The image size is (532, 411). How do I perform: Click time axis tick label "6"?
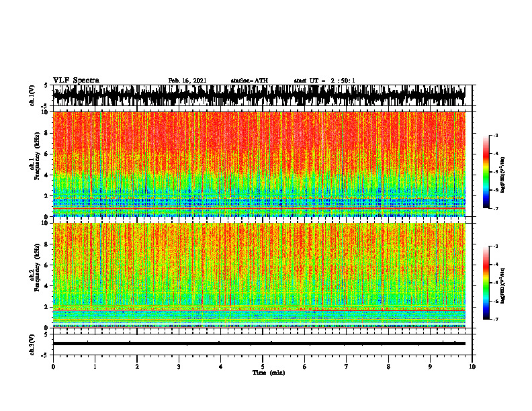click(304, 367)
